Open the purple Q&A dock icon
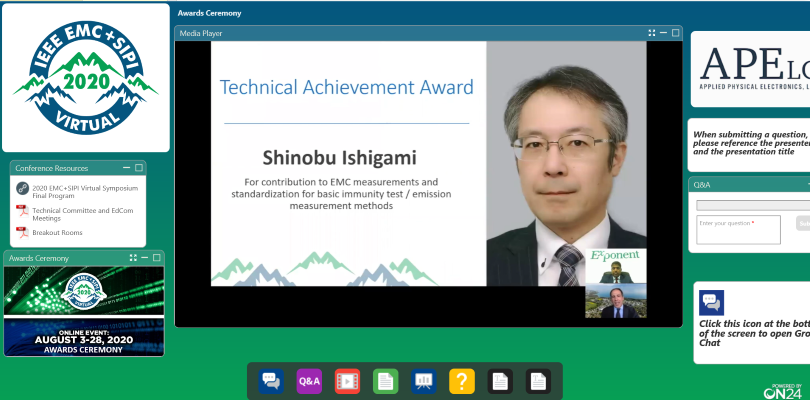This screenshot has width=810, height=400. point(309,381)
